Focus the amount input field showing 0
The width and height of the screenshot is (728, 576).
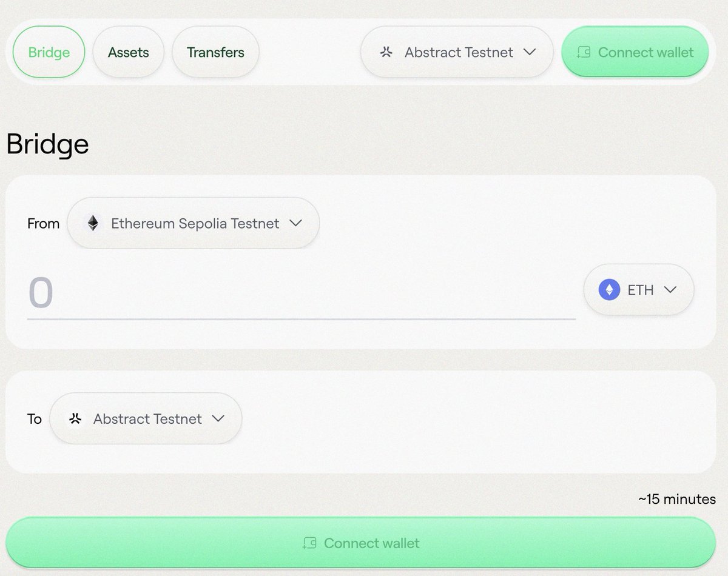302,293
